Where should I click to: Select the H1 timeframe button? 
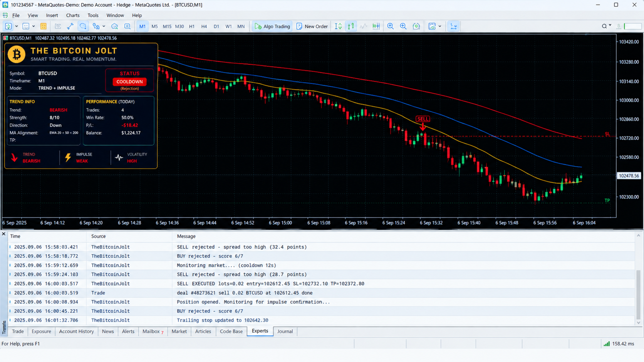click(x=191, y=26)
